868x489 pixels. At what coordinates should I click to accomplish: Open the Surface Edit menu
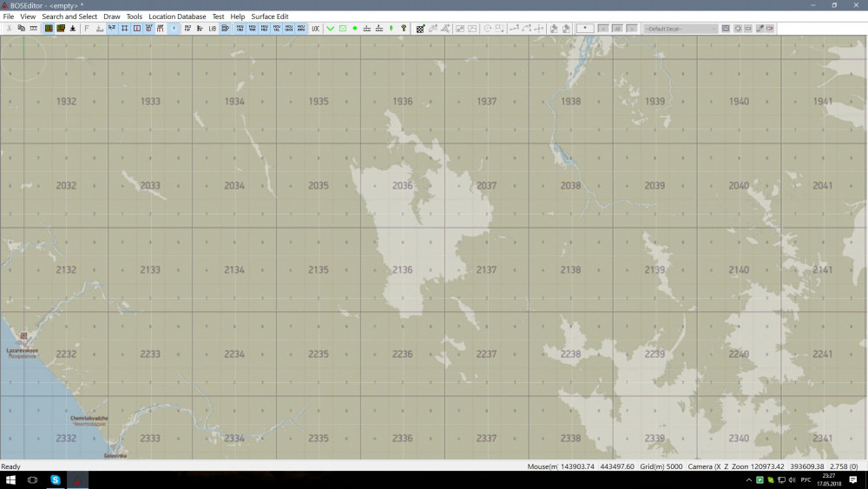point(270,17)
